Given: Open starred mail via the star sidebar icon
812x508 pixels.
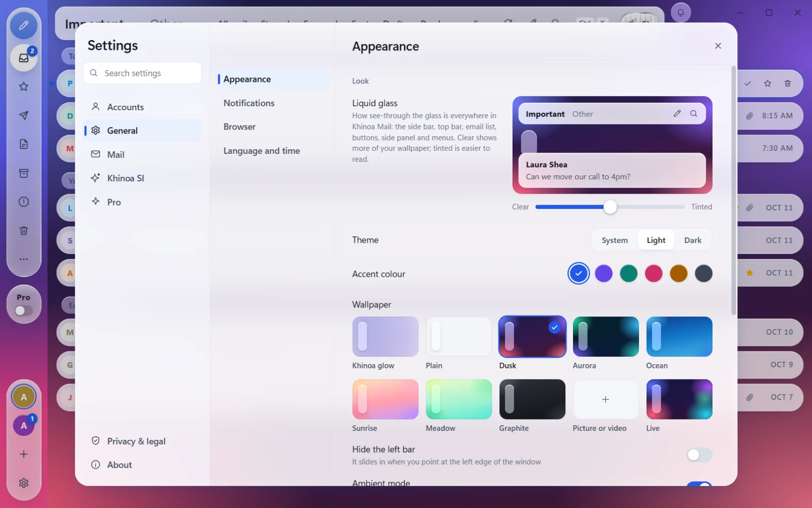Looking at the screenshot, I should point(24,86).
